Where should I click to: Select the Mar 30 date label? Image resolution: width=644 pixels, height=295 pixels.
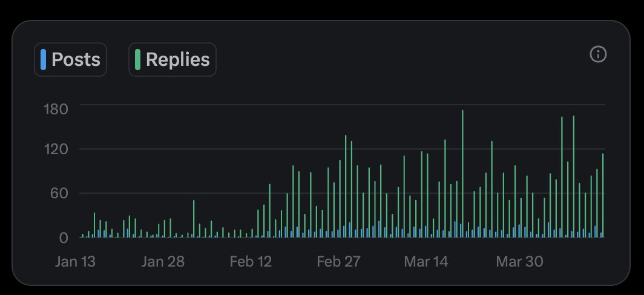coord(519,262)
